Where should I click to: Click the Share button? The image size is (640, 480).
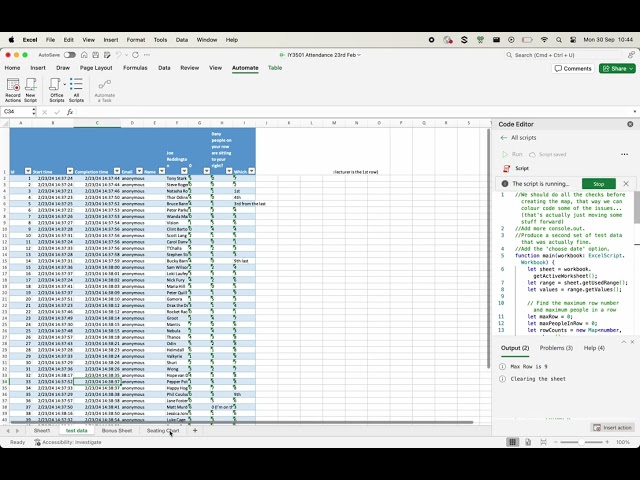coord(617,68)
